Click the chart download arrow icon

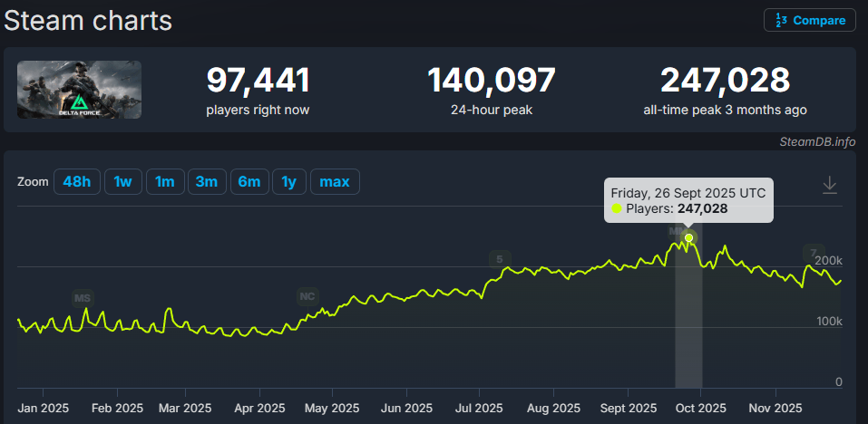(x=829, y=185)
